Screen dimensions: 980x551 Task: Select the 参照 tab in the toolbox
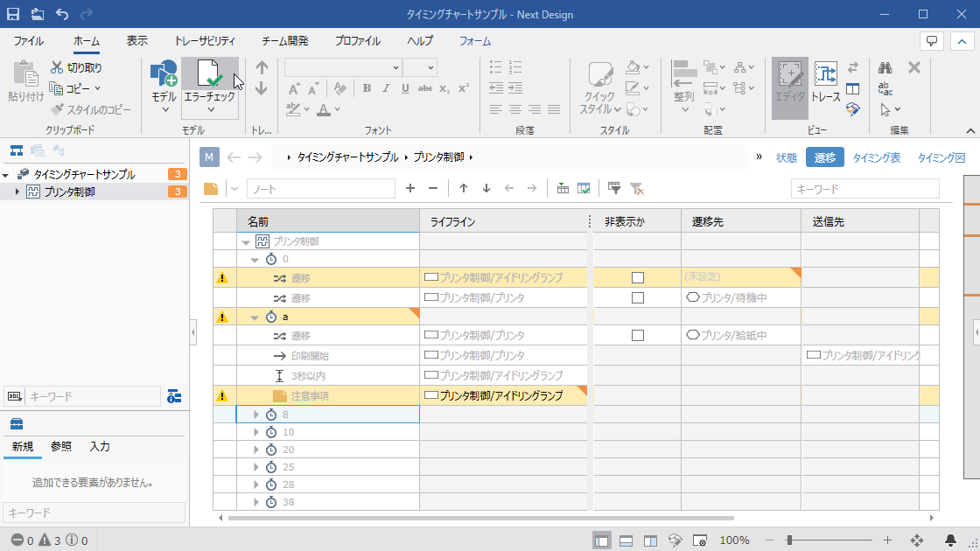[61, 447]
